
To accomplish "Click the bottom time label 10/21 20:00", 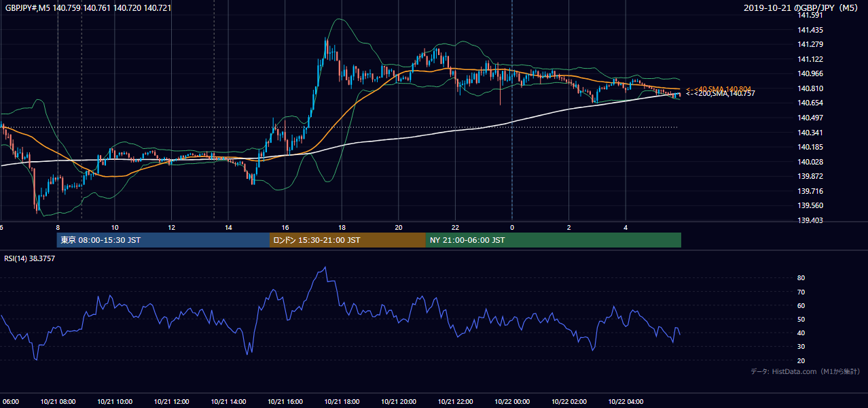I will [399, 402].
